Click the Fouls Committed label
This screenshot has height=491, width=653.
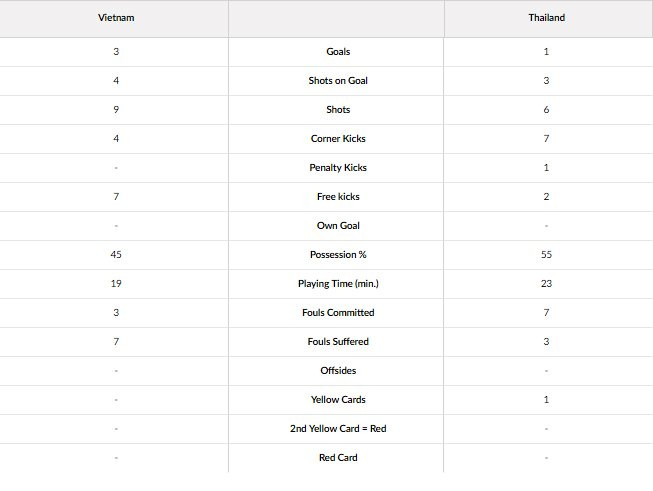click(x=338, y=313)
